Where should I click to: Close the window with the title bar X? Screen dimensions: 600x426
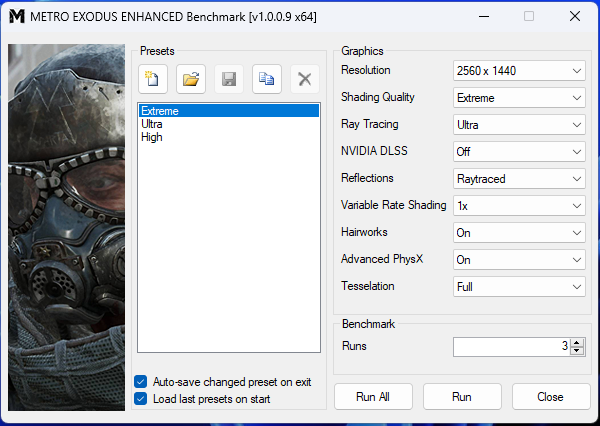pyautogui.click(x=575, y=16)
